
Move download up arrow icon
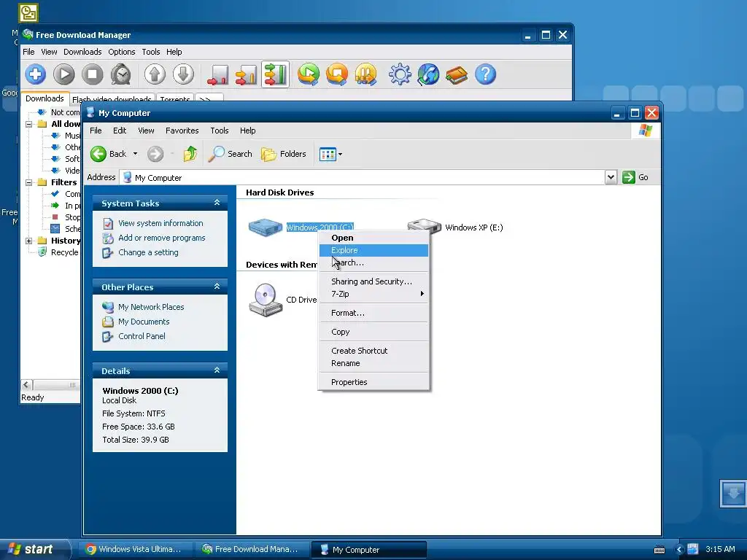(x=155, y=74)
